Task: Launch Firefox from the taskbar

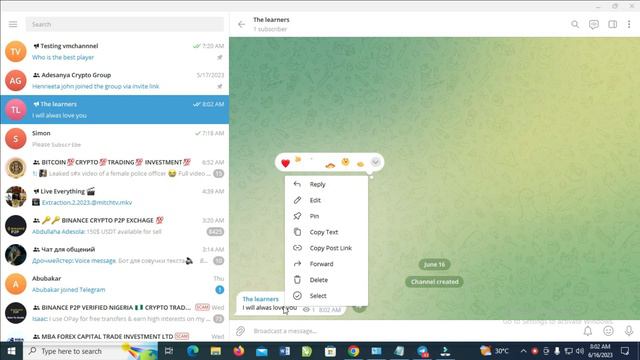Action: [x=239, y=351]
